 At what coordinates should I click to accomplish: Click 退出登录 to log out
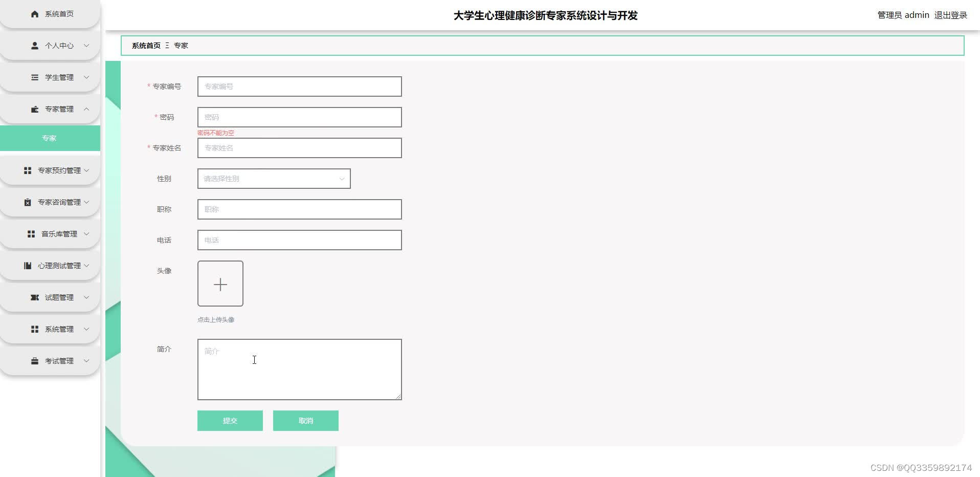tap(951, 15)
